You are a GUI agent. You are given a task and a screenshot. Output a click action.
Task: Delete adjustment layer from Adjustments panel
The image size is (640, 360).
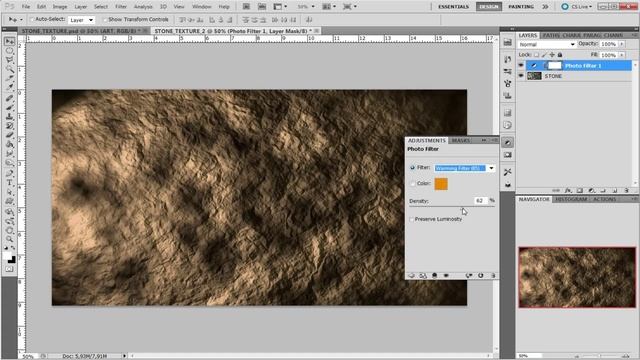(x=493, y=276)
